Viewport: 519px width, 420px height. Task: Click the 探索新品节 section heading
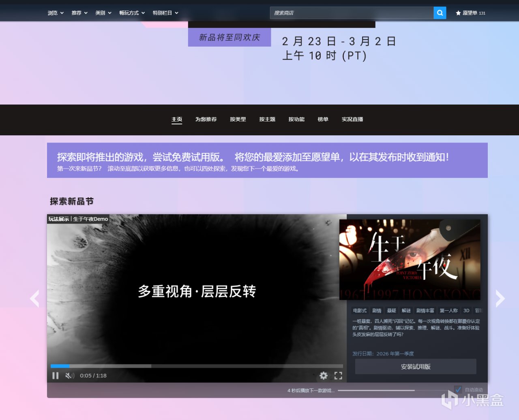(x=72, y=201)
